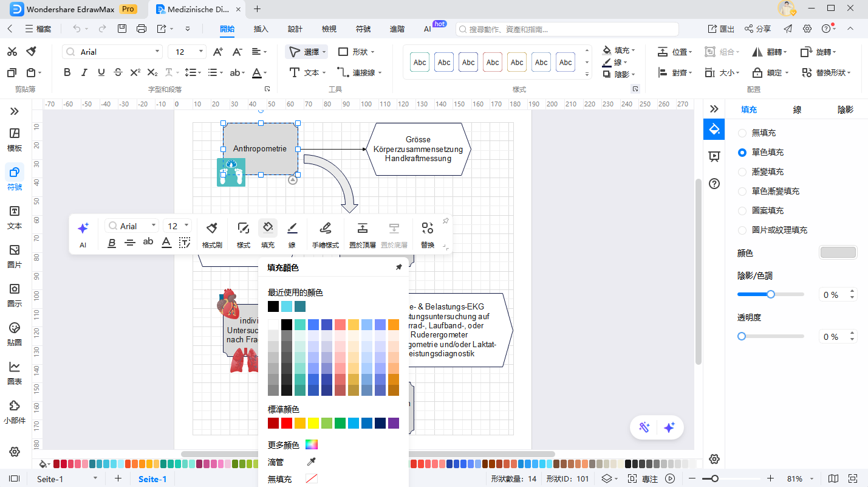
Task: Switch to the 線 tab in right panel
Action: pos(797,109)
